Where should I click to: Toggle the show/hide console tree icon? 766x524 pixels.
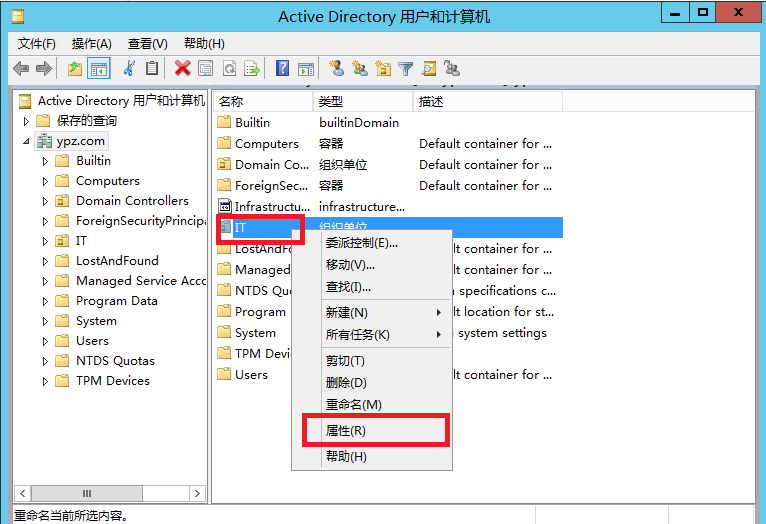tap(99, 68)
